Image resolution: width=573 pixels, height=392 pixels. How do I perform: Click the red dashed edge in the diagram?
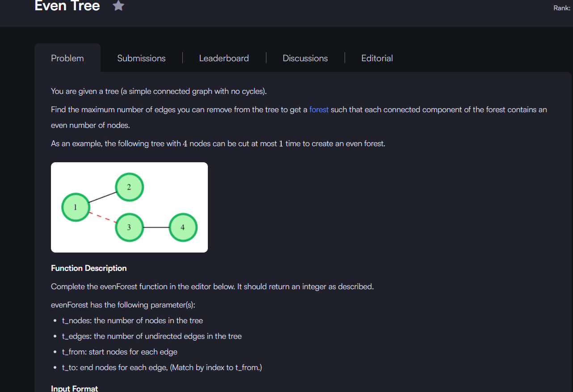[102, 217]
